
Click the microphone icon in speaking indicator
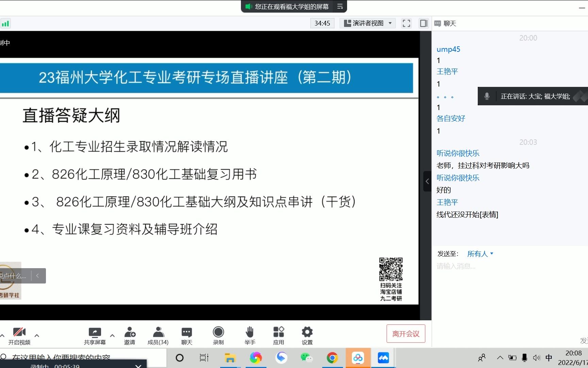pyautogui.click(x=487, y=96)
